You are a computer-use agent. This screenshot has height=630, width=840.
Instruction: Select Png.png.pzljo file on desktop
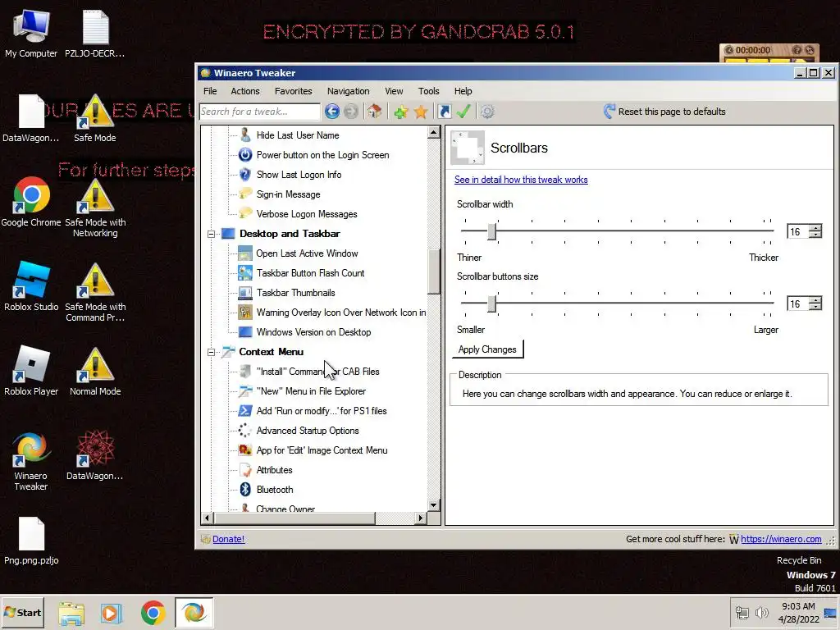(x=31, y=540)
